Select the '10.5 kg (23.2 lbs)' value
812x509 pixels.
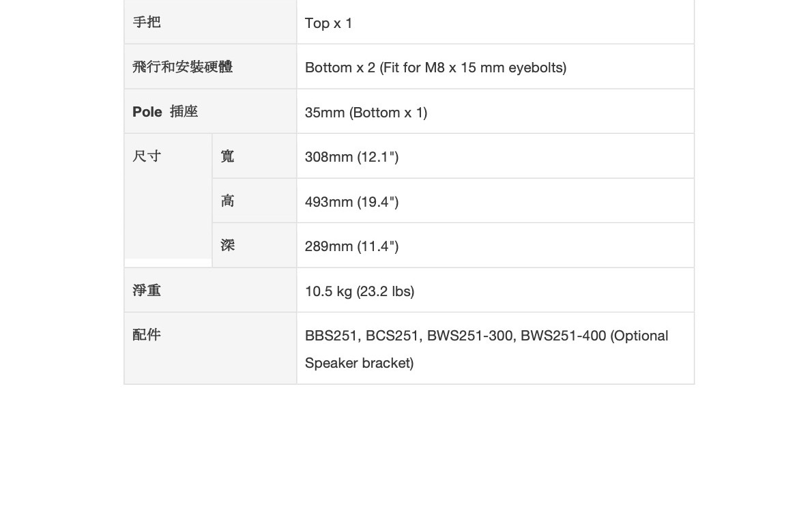click(x=360, y=291)
